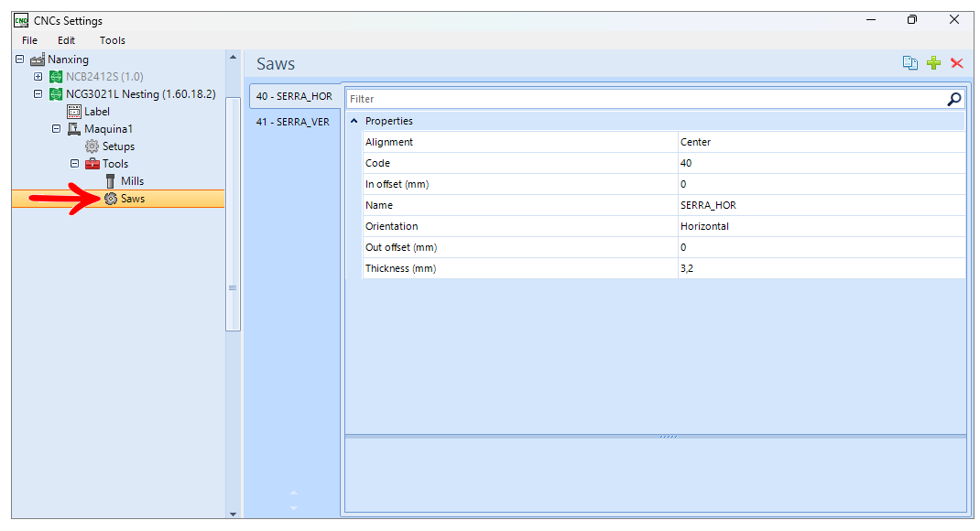The width and height of the screenshot is (980, 531).
Task: Click the Mills tool icon
Action: (111, 181)
